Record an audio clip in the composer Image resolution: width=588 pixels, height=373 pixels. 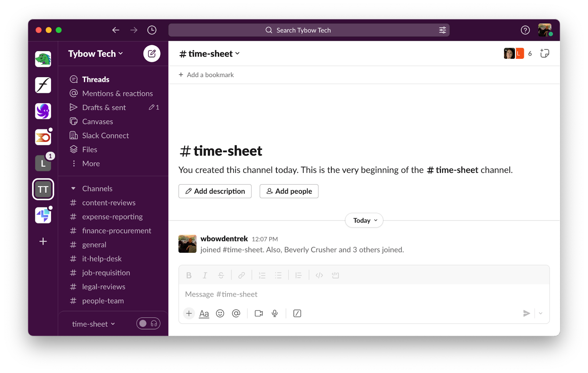[275, 313]
